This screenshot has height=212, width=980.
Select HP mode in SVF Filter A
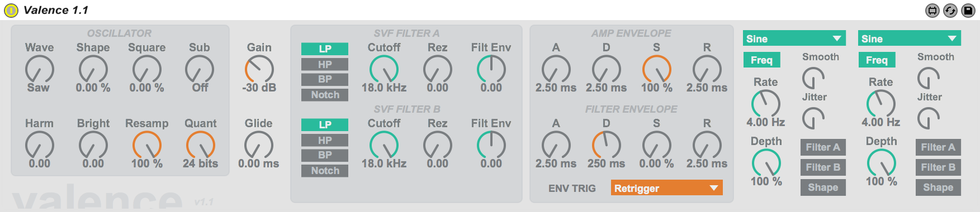click(325, 65)
